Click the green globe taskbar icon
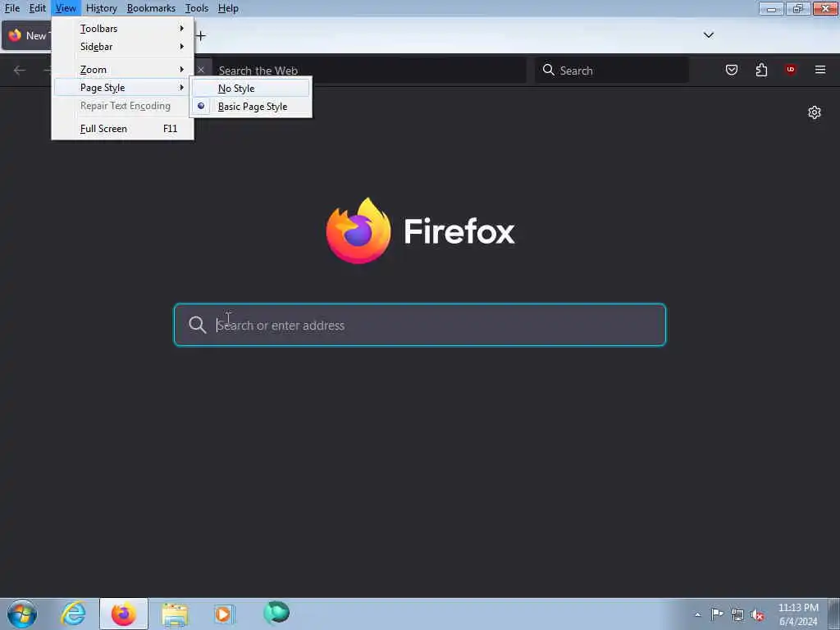 [x=276, y=613]
